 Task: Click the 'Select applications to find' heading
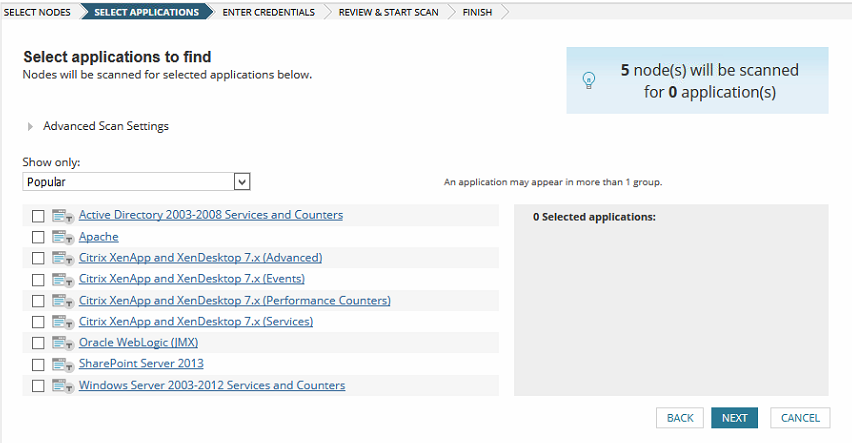117,57
